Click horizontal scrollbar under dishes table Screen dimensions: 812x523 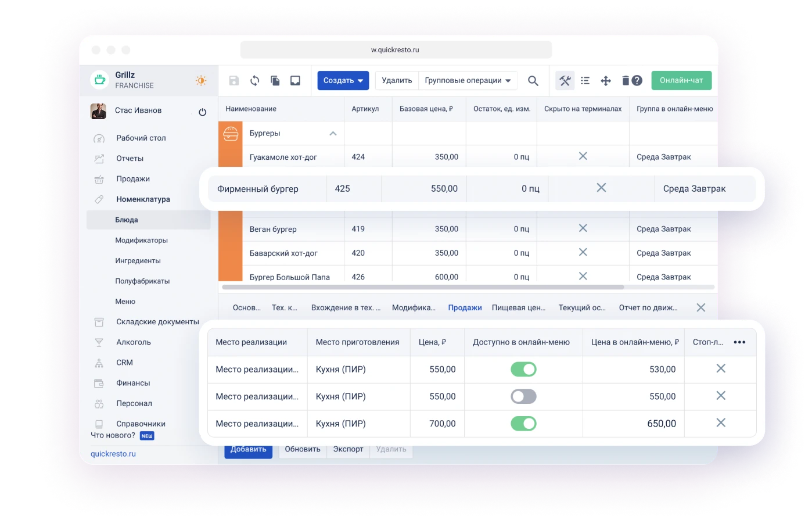coord(423,287)
